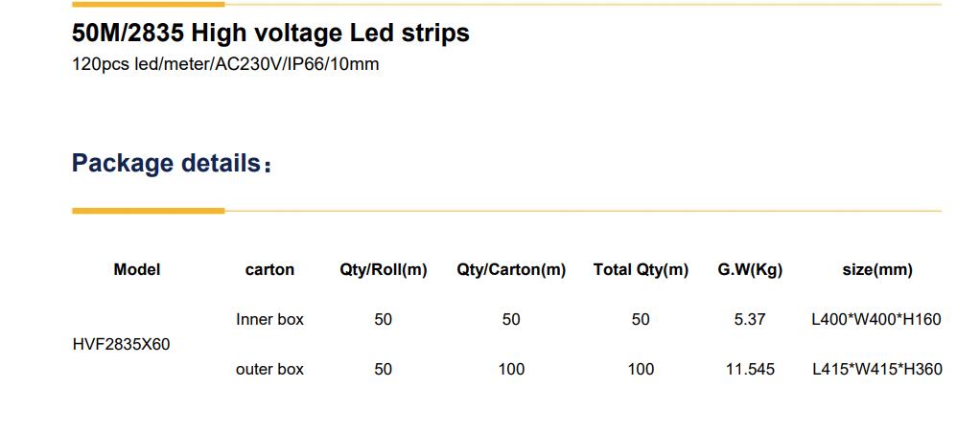Screen dimensions: 980x433
Task: Click the 11.545 gross weight value
Action: 750,369
